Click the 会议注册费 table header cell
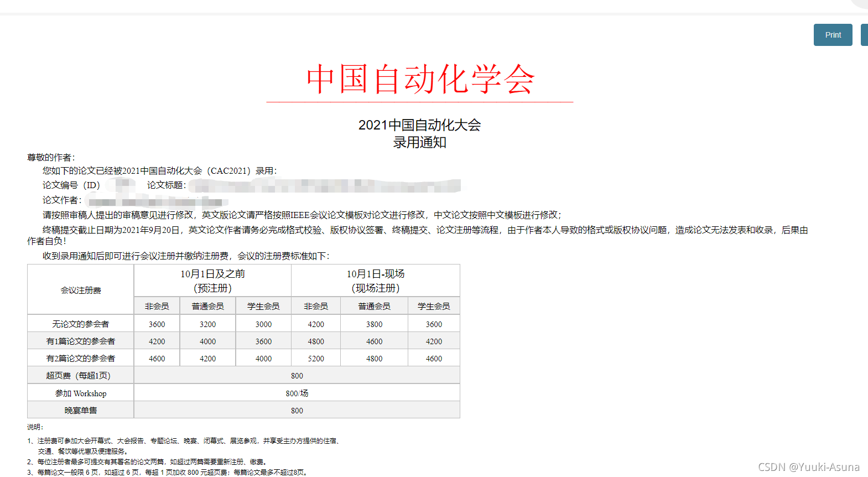The image size is (868, 477). (x=81, y=290)
